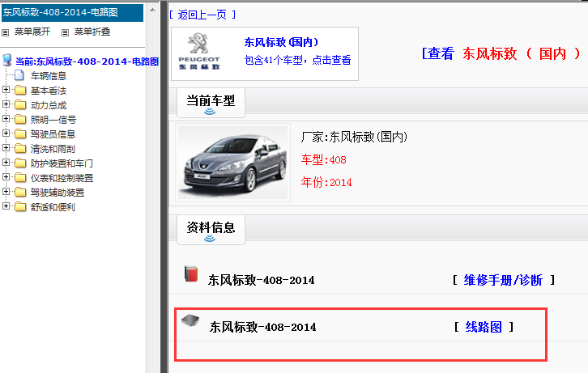
Task: Select 舒适和便利 tree label
Action: tap(53, 207)
